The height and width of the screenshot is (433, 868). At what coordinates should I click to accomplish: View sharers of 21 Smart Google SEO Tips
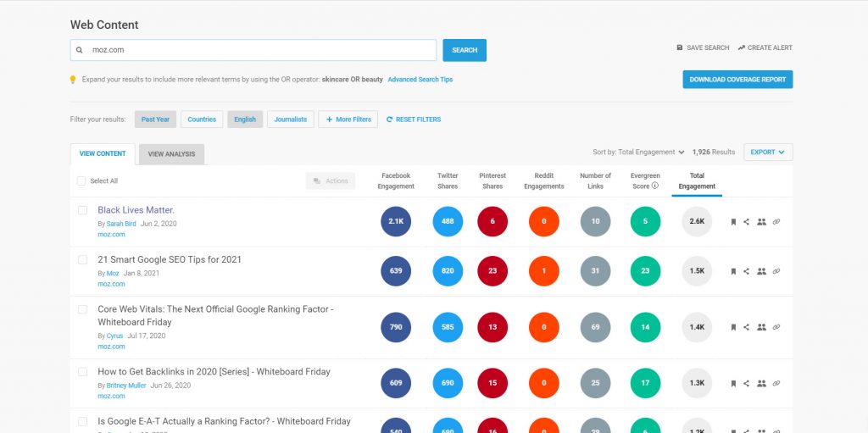click(762, 271)
